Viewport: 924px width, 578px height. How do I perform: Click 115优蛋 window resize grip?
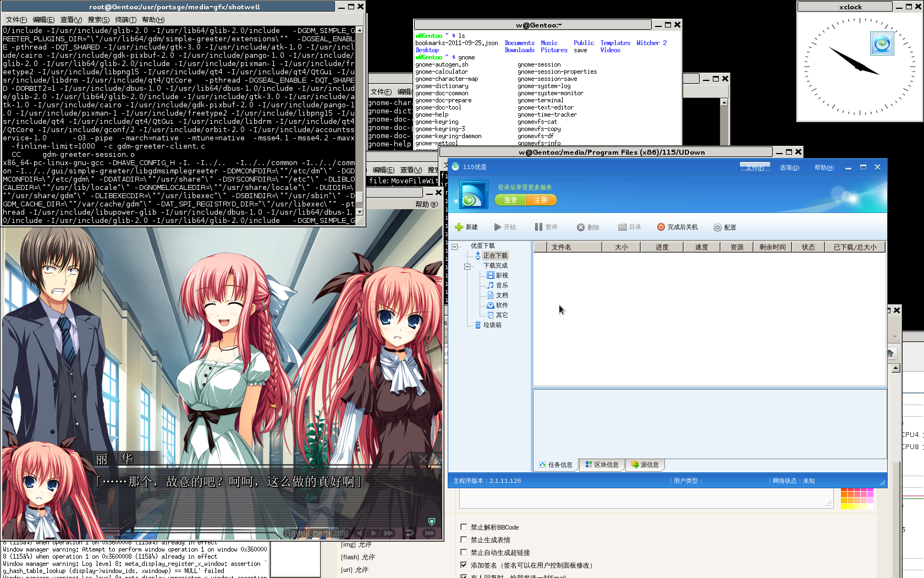tap(882, 483)
